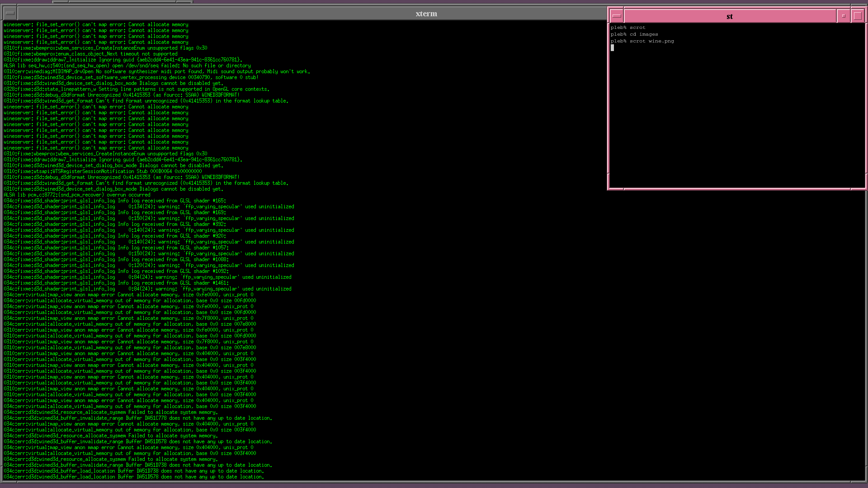Click the st window pink title bar
Image resolution: width=868 pixels, height=488 pixels.
729,16
